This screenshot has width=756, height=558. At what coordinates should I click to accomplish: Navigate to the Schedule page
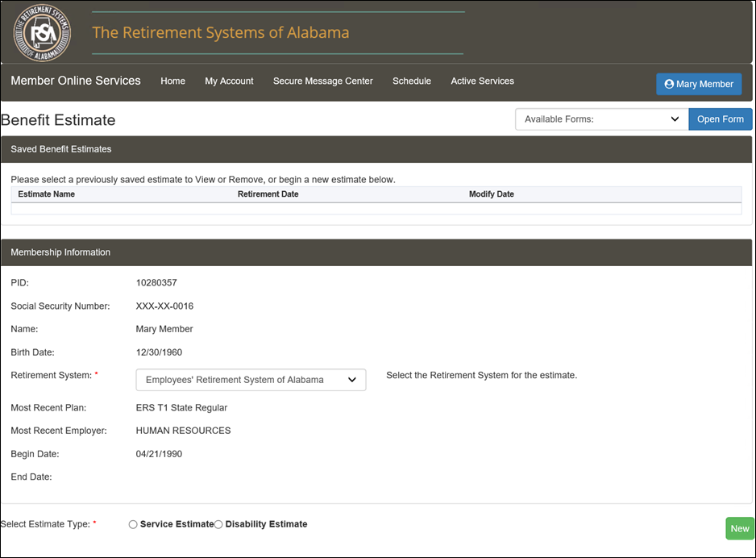point(412,81)
